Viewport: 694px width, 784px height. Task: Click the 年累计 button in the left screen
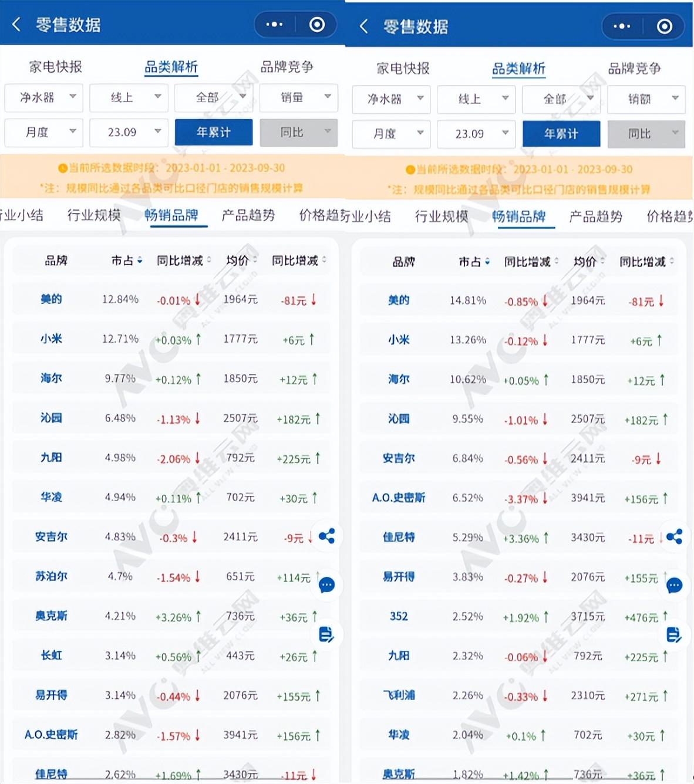[214, 133]
